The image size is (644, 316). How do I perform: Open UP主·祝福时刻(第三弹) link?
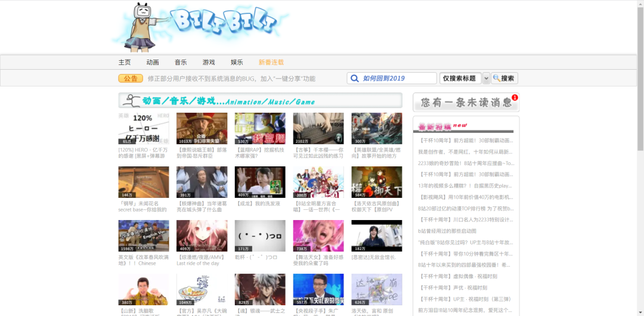[x=465, y=299]
